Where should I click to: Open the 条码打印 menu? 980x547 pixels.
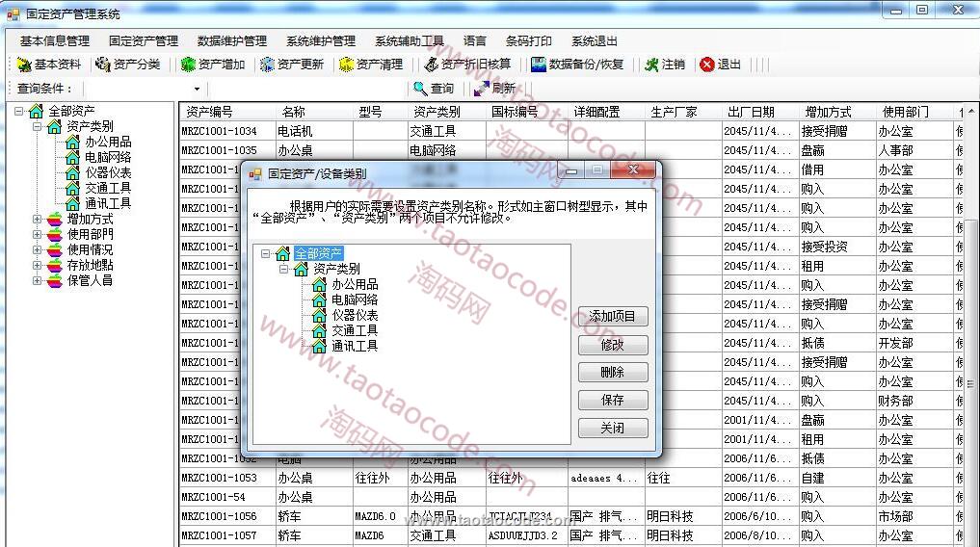(528, 41)
